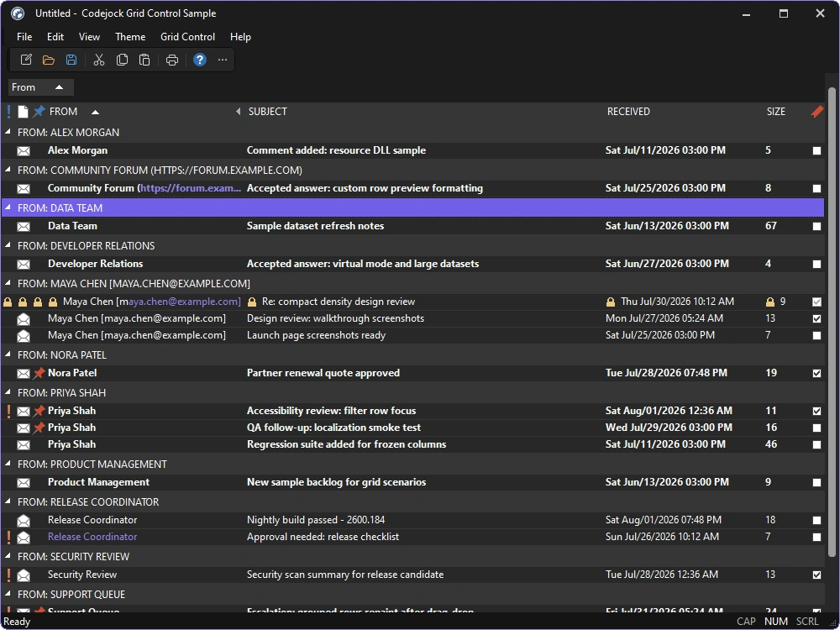This screenshot has width=840, height=630.
Task: Click the red pin column header at far right
Action: [817, 112]
